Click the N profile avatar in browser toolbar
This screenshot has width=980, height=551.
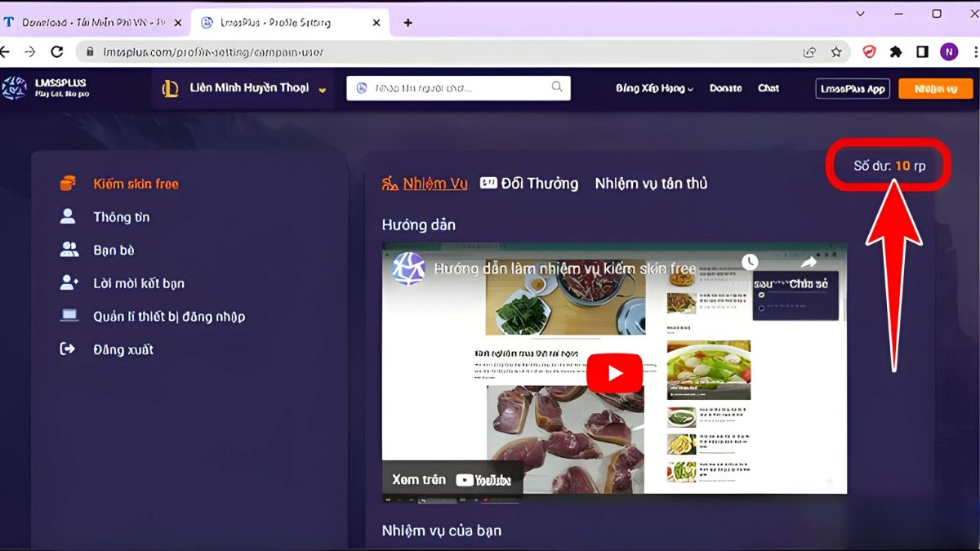tap(950, 51)
